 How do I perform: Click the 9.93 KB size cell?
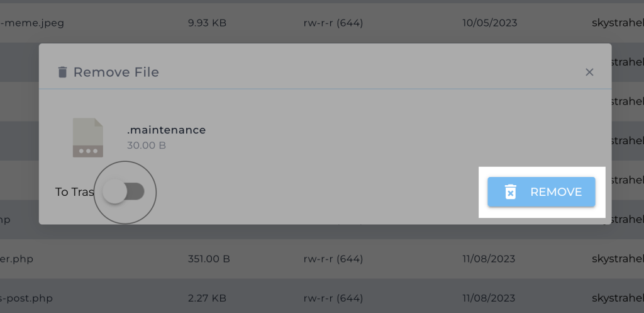(x=207, y=23)
